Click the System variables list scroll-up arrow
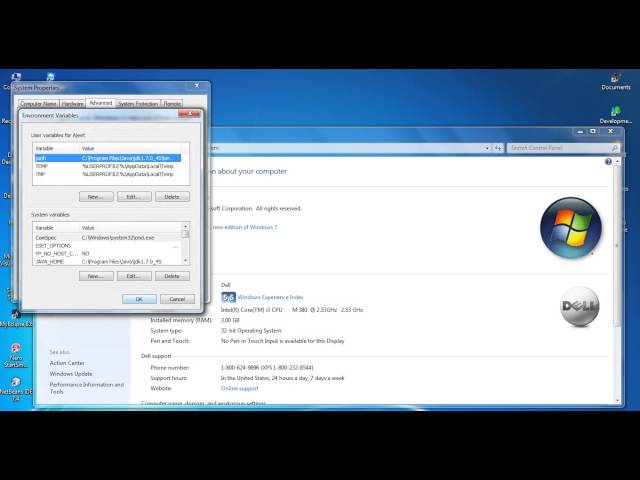The height and width of the screenshot is (480, 640). (185, 226)
